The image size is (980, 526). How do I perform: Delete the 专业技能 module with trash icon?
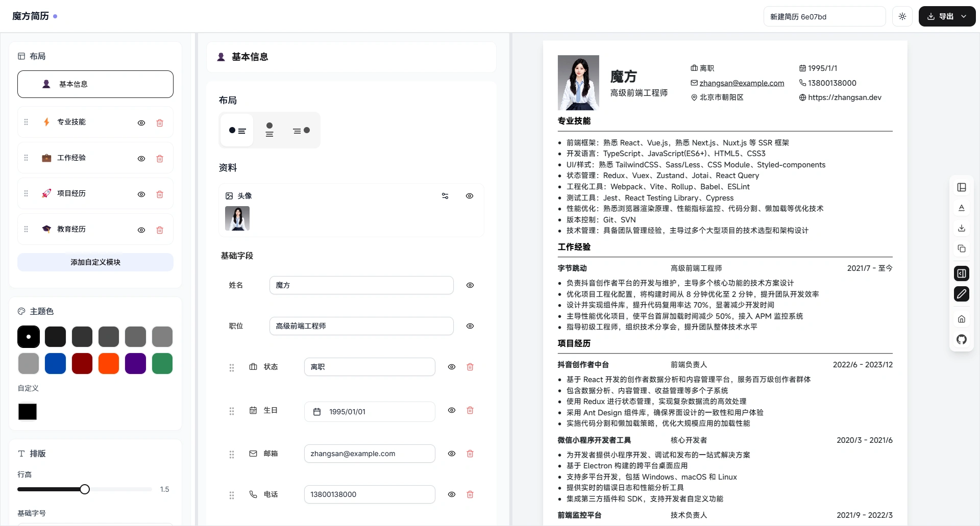click(x=160, y=123)
